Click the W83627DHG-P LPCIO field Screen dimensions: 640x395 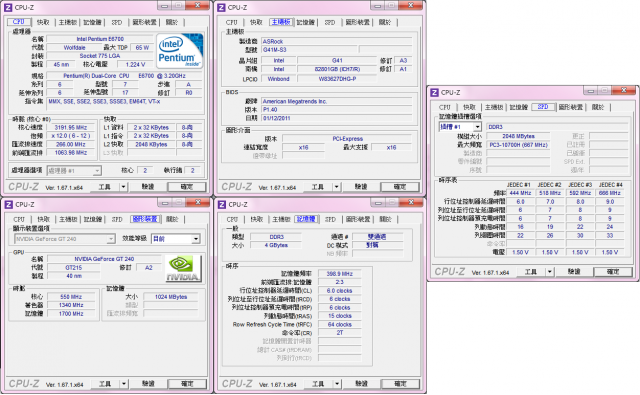point(337,79)
